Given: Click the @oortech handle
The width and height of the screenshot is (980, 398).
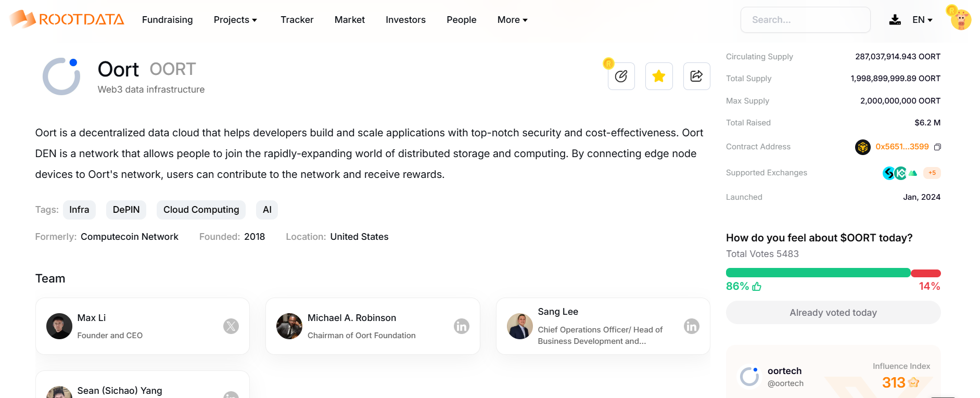Looking at the screenshot, I should pyautogui.click(x=785, y=383).
